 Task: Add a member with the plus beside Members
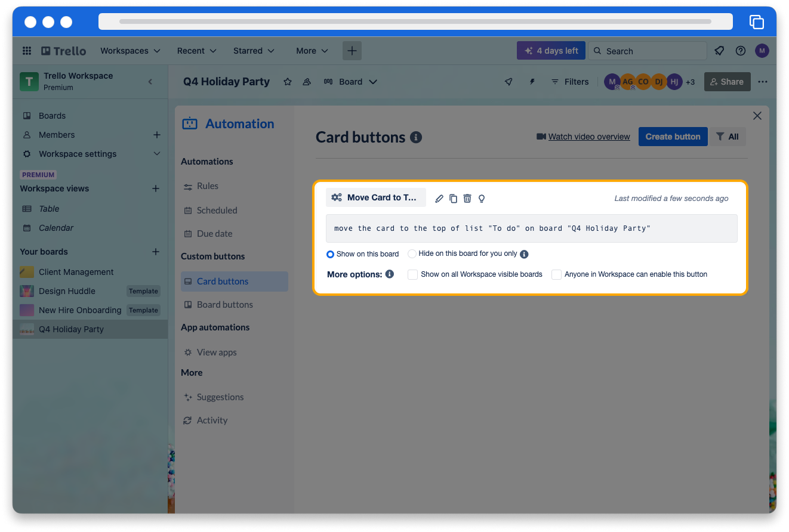point(157,135)
